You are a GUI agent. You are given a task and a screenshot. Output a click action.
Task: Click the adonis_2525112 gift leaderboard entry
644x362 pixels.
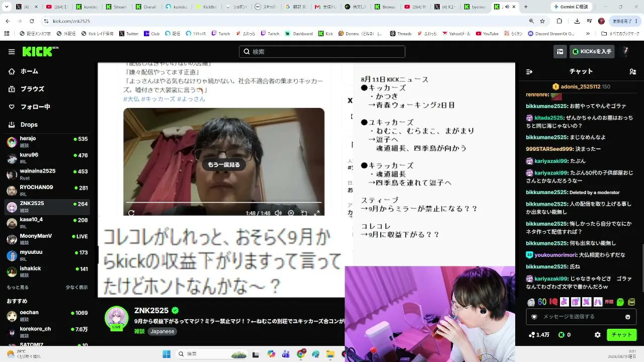coord(581,86)
